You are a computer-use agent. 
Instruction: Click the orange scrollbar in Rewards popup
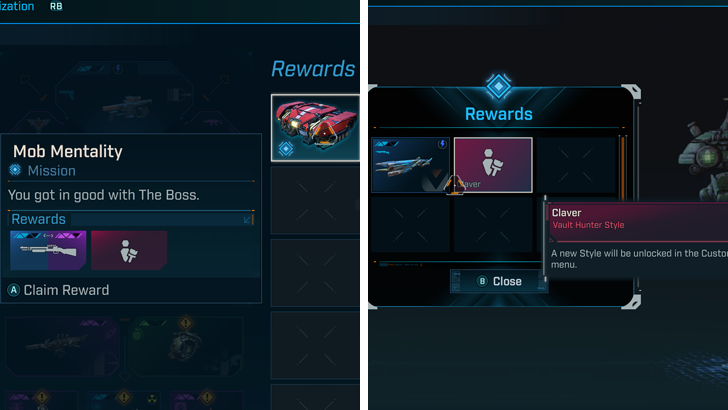tap(623, 168)
